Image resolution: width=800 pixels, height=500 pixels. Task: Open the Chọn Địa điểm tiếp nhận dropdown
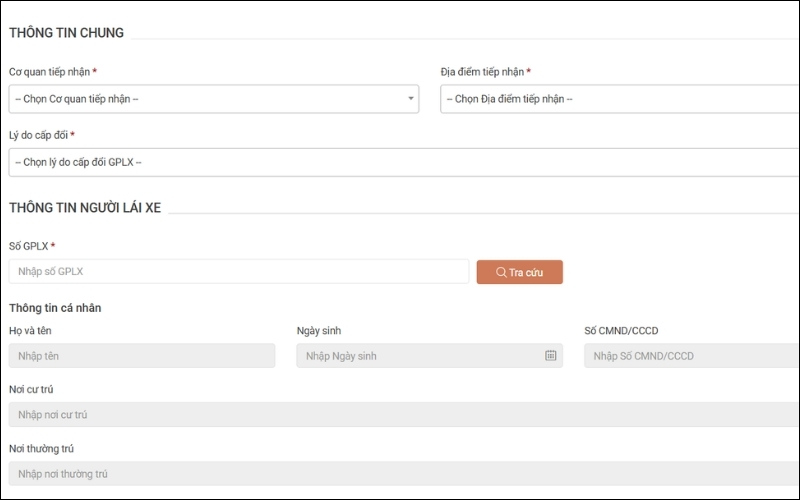pos(618,99)
